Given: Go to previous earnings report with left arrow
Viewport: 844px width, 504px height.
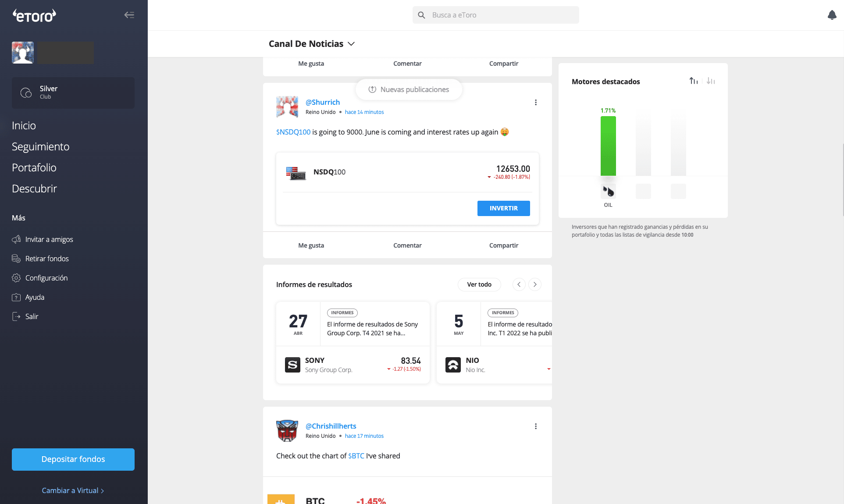Looking at the screenshot, I should (519, 284).
